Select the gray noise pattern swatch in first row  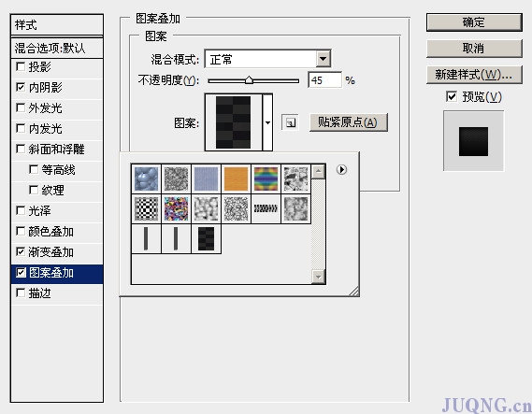[176, 178]
